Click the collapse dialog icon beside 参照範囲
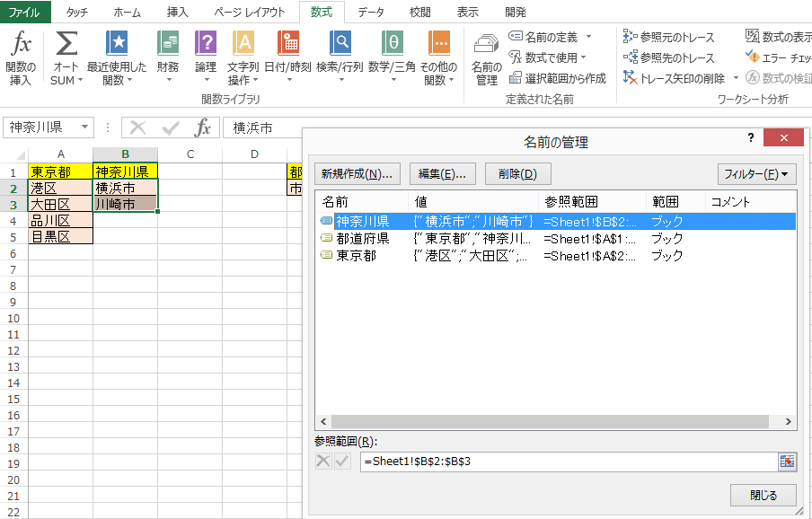Viewport: 812px width, 519px height. [788, 462]
